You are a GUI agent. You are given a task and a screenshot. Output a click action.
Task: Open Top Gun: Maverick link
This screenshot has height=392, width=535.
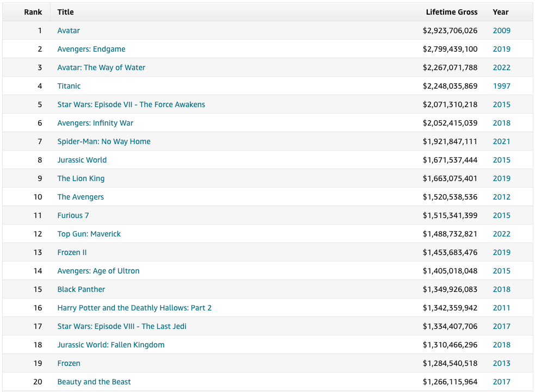click(x=89, y=234)
